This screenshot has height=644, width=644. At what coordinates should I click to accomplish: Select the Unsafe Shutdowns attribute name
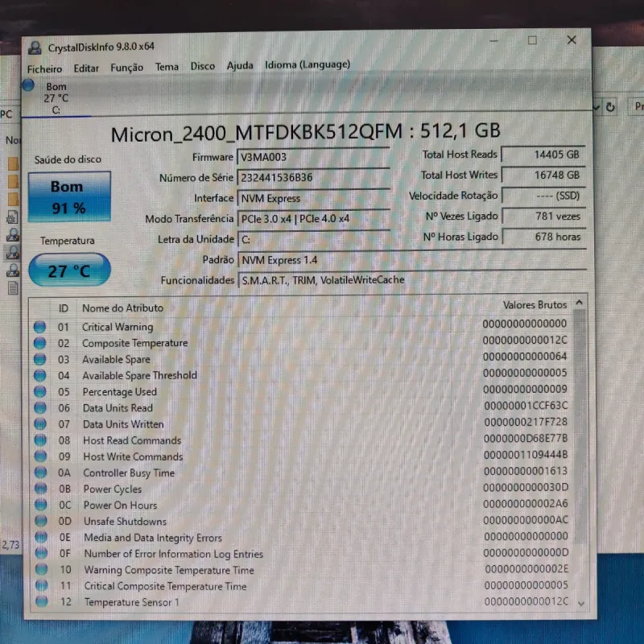(126, 521)
